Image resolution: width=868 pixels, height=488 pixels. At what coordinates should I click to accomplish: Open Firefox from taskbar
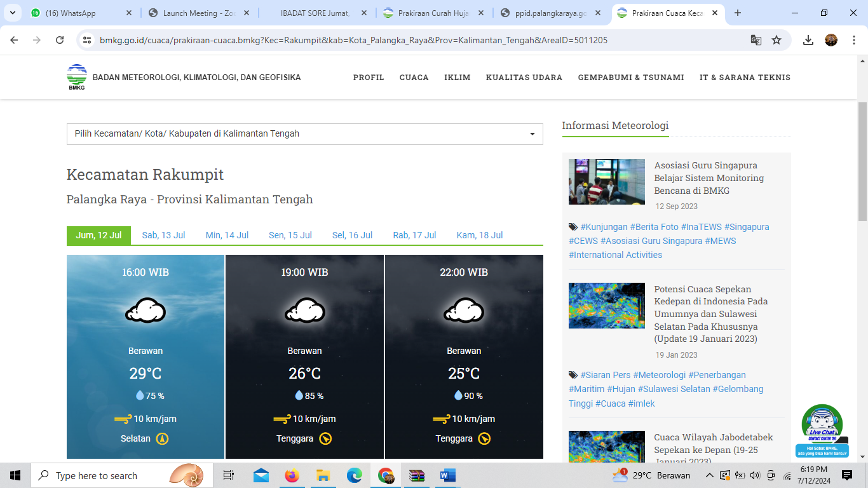pyautogui.click(x=292, y=475)
